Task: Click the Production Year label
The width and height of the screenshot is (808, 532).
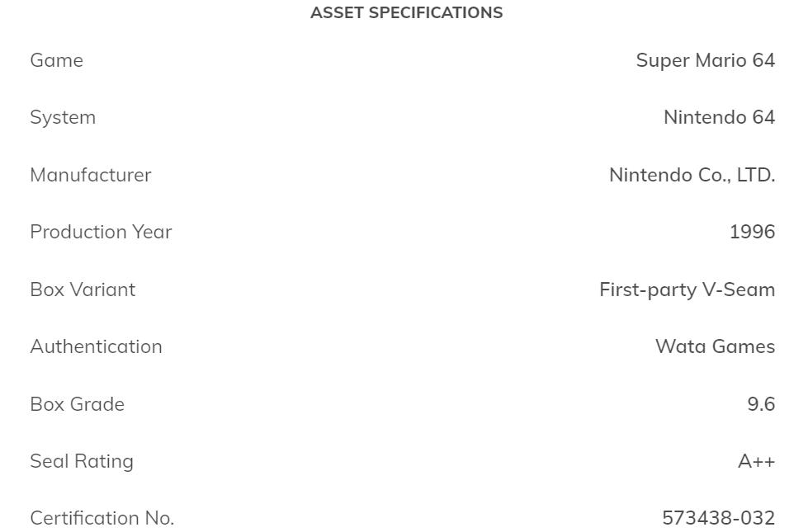Action: (101, 232)
